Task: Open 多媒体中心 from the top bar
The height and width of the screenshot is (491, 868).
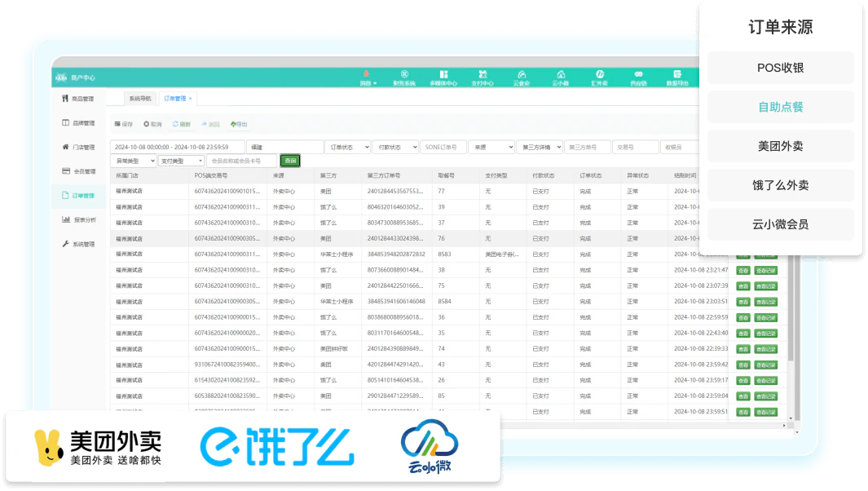Action: [x=443, y=77]
